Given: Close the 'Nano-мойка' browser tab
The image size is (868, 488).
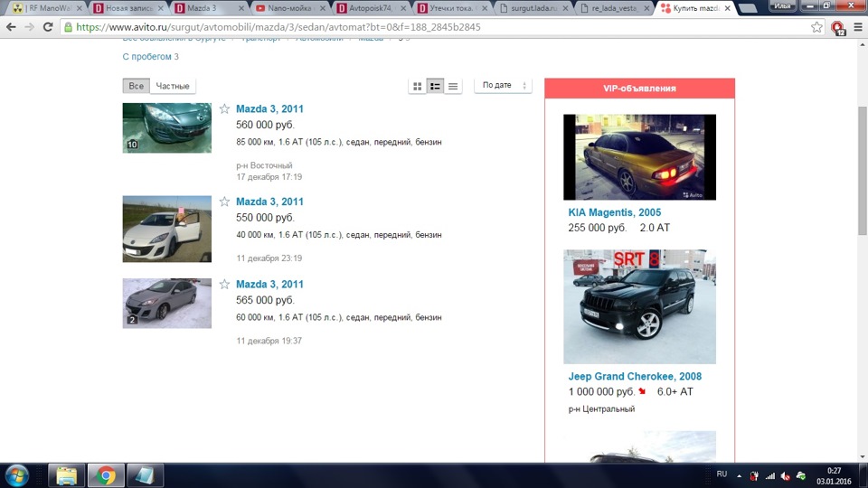Looking at the screenshot, I should pos(323,8).
